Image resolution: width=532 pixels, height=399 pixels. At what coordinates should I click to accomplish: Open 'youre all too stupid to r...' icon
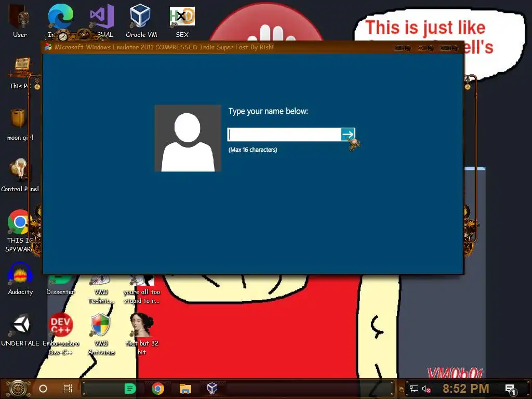[x=142, y=290]
